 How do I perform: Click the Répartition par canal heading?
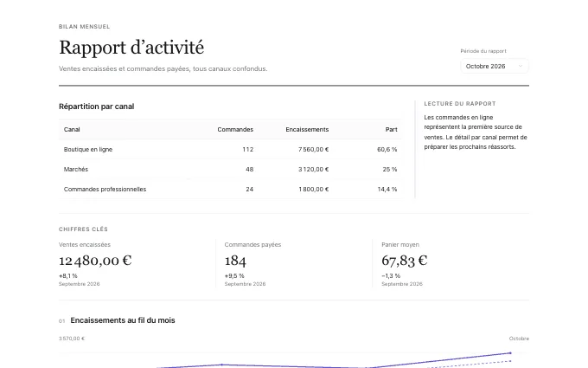96,107
